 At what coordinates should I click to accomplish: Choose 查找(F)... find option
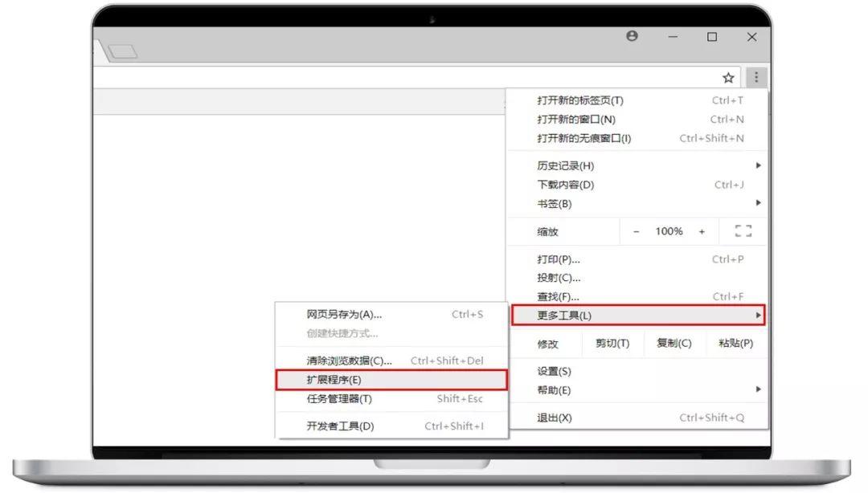(x=637, y=296)
